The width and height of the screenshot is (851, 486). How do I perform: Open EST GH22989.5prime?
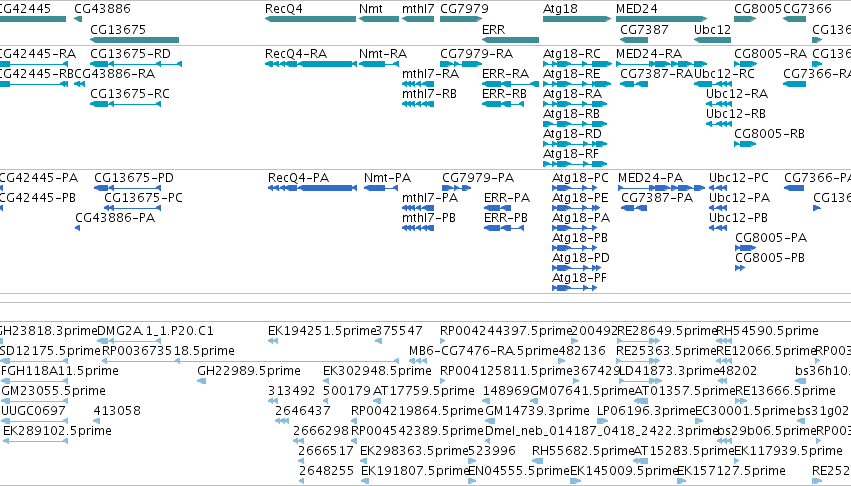coord(201,381)
